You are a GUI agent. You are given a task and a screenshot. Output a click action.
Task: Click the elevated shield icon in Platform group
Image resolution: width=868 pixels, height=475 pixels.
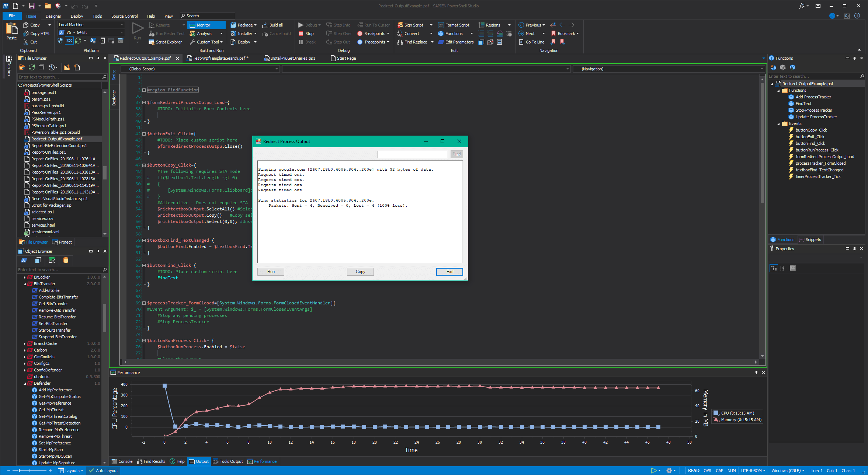tap(60, 41)
